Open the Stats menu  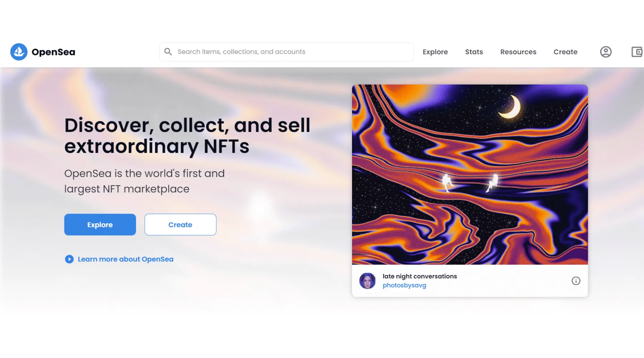coord(474,52)
